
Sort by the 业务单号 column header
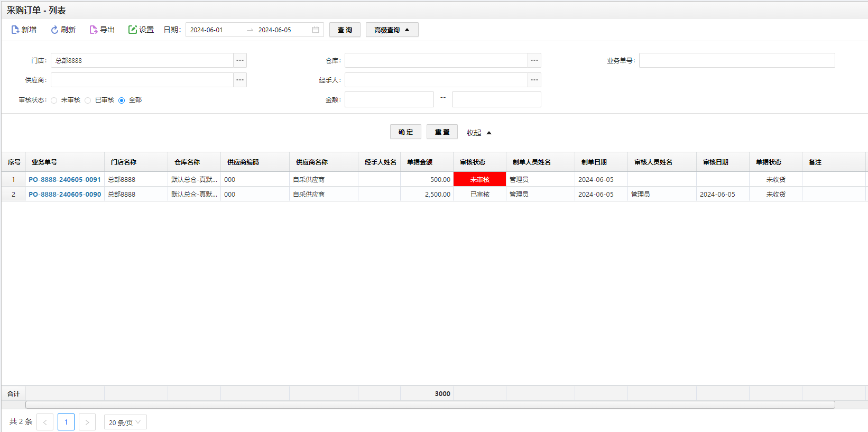65,162
